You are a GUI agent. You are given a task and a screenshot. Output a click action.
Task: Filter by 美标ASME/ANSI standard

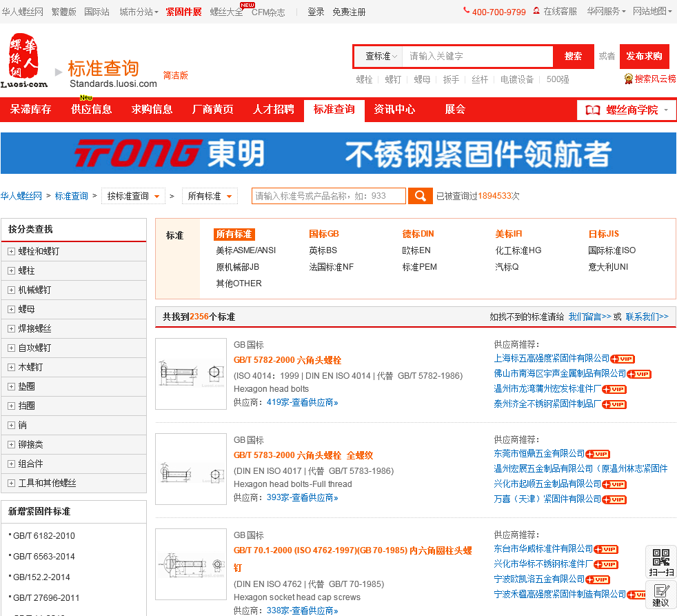click(245, 250)
